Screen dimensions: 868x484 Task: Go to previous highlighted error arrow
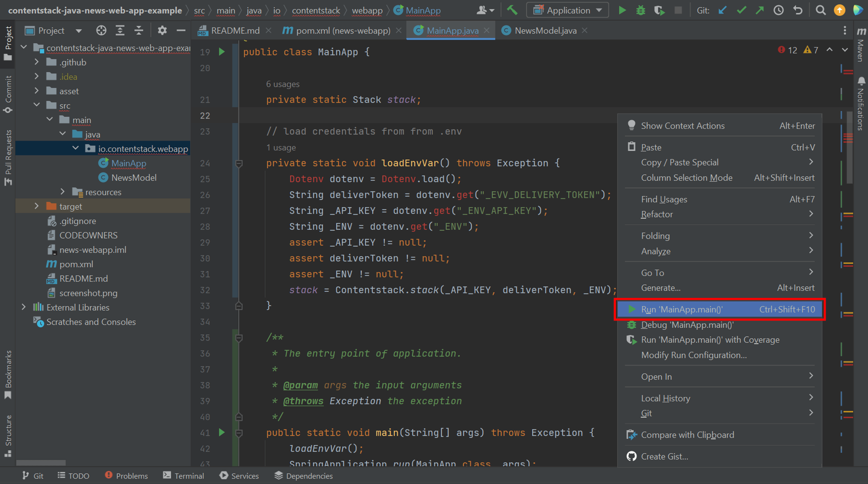pos(829,50)
